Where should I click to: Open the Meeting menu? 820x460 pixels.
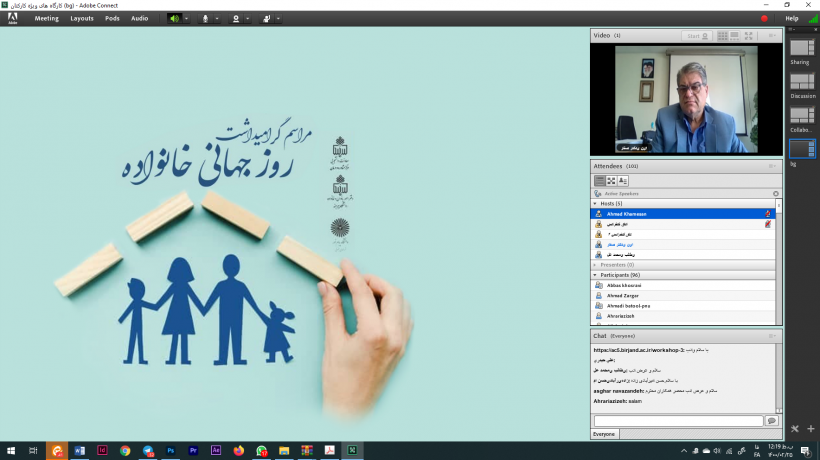[47, 18]
